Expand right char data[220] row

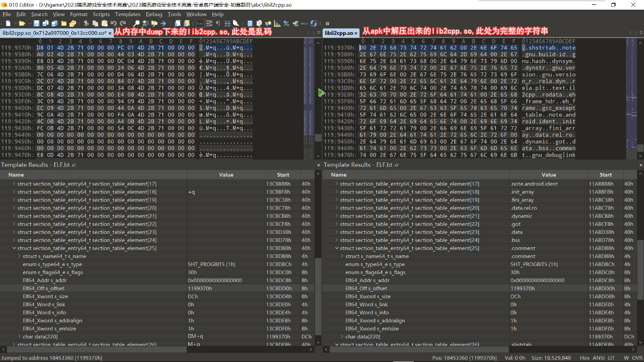342,337
